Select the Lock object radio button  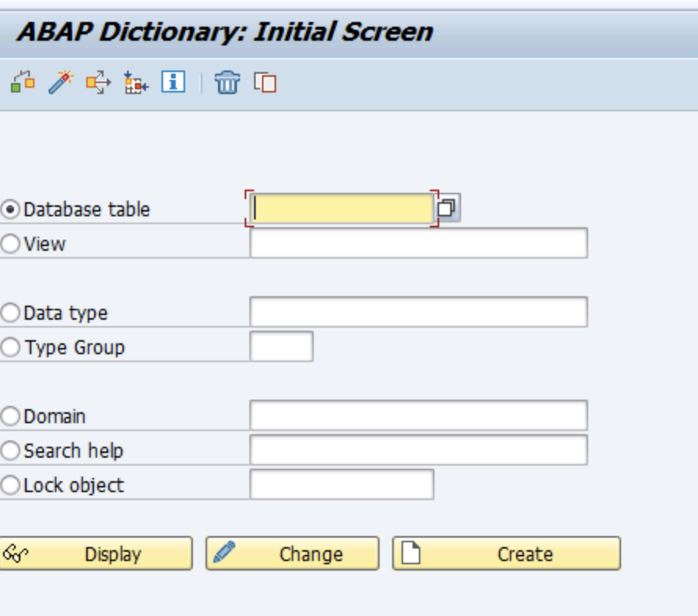(9, 484)
